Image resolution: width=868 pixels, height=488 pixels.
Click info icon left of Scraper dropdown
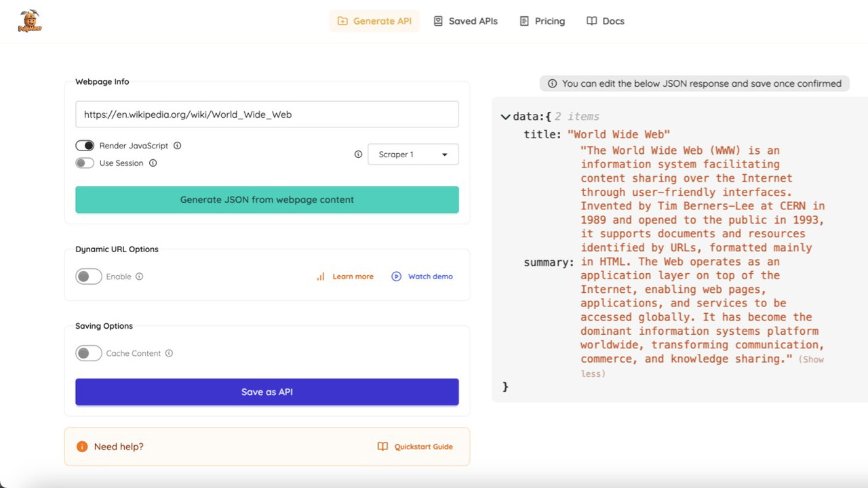pos(358,155)
